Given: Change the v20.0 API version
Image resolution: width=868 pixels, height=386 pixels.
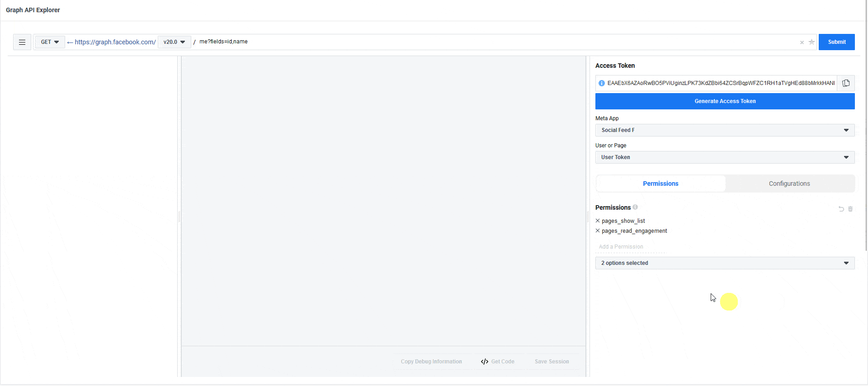Looking at the screenshot, I should 175,42.
